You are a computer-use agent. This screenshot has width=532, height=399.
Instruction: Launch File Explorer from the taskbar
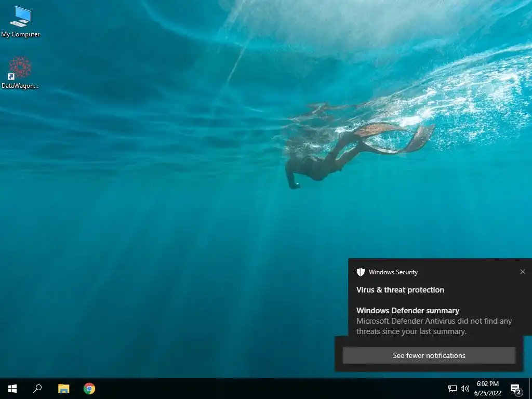63,389
